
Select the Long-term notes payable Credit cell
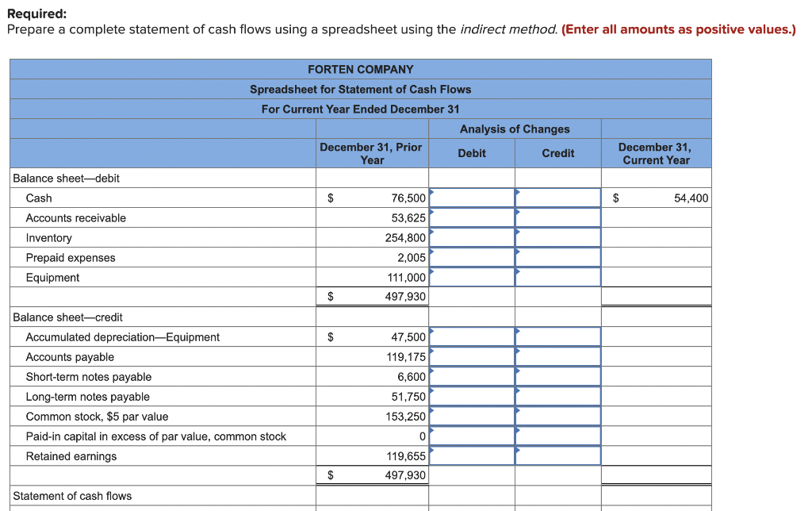[x=557, y=396]
